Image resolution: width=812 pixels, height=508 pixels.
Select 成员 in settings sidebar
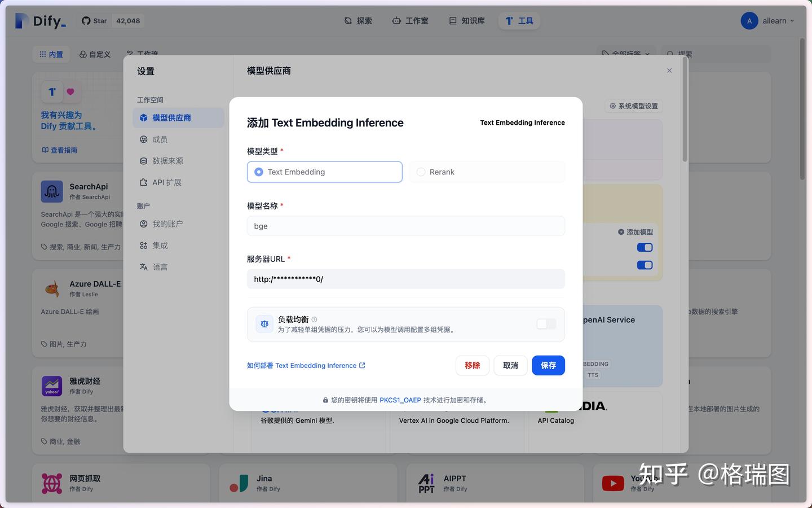coord(160,139)
